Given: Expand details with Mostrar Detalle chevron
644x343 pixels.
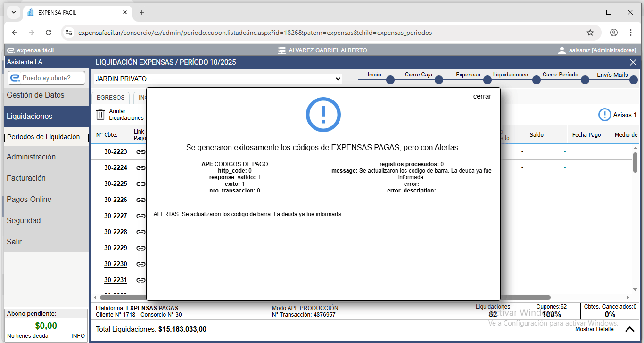Looking at the screenshot, I should click(x=629, y=329).
